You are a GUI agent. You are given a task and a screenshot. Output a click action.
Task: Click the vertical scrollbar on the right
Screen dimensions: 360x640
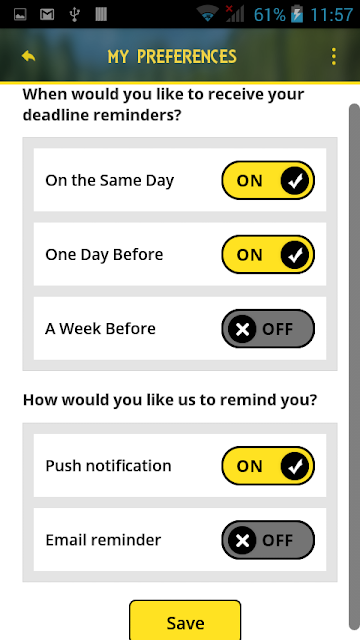(x=354, y=367)
